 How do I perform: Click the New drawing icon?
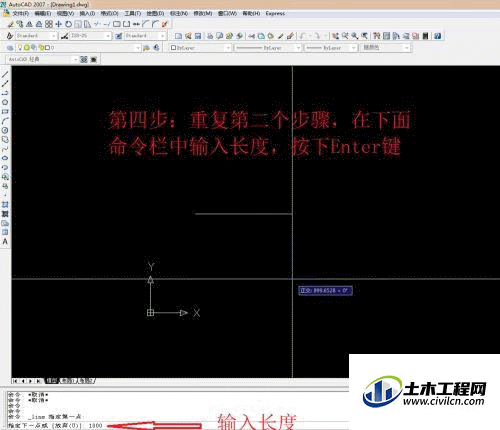pyautogui.click(x=178, y=36)
